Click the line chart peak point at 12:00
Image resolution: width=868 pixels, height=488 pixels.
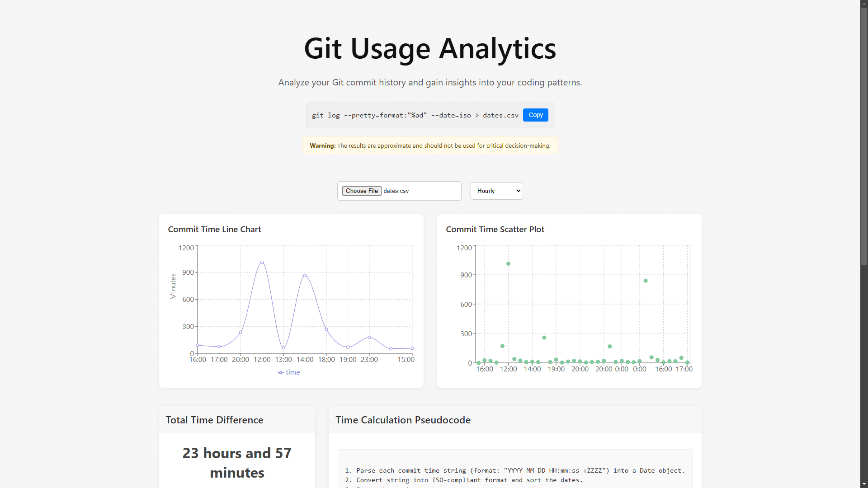pos(262,262)
